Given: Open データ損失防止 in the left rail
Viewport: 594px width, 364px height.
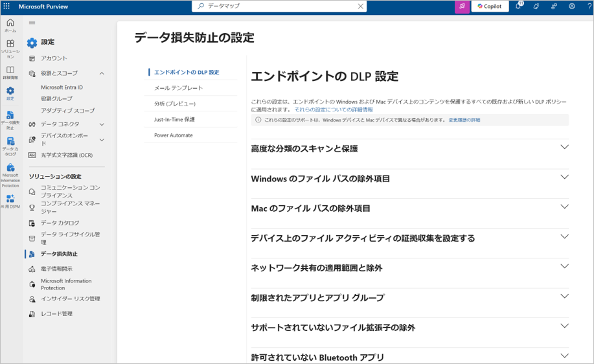Looking at the screenshot, I should click(10, 120).
